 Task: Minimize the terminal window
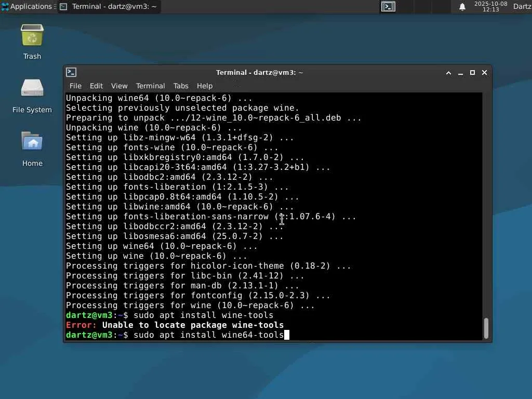coord(460,73)
